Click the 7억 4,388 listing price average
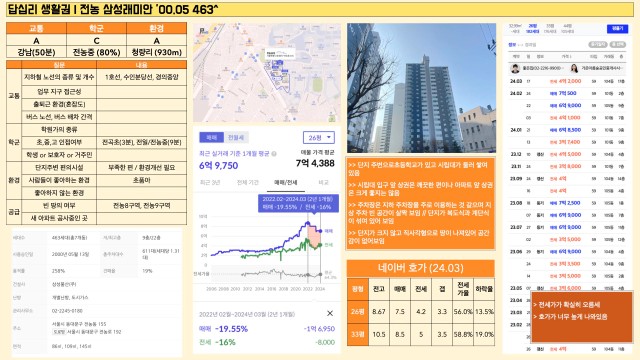The height and width of the screenshot is (360, 640). tap(315, 163)
